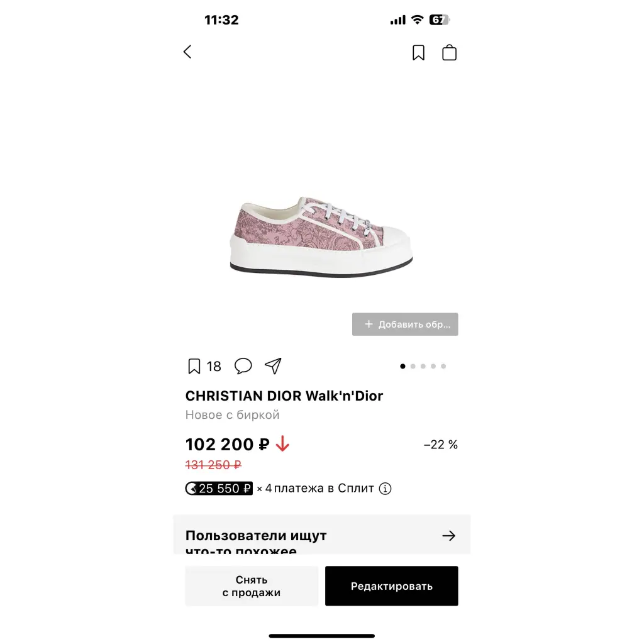Open the shopping bag icon

coord(449,53)
